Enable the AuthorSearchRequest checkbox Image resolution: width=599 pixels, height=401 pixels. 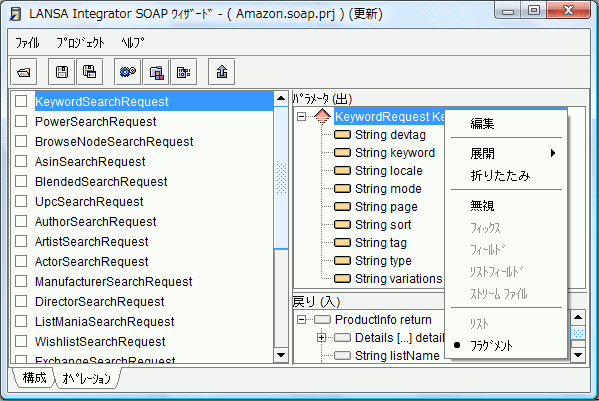tap(21, 221)
